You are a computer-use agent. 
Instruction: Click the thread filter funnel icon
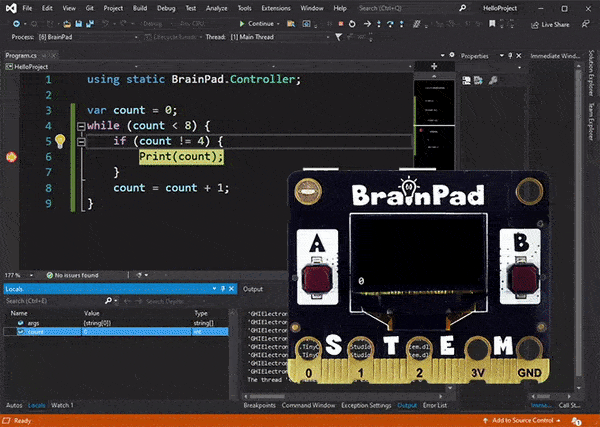(x=339, y=37)
